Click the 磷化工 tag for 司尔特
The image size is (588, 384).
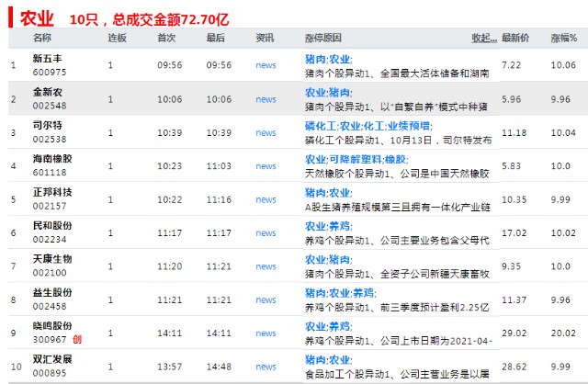tap(321, 126)
